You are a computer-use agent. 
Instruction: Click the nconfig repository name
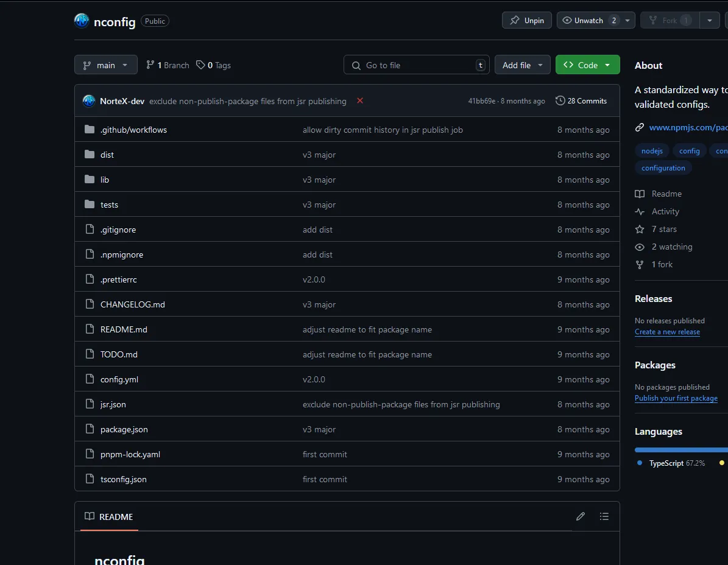pos(114,21)
